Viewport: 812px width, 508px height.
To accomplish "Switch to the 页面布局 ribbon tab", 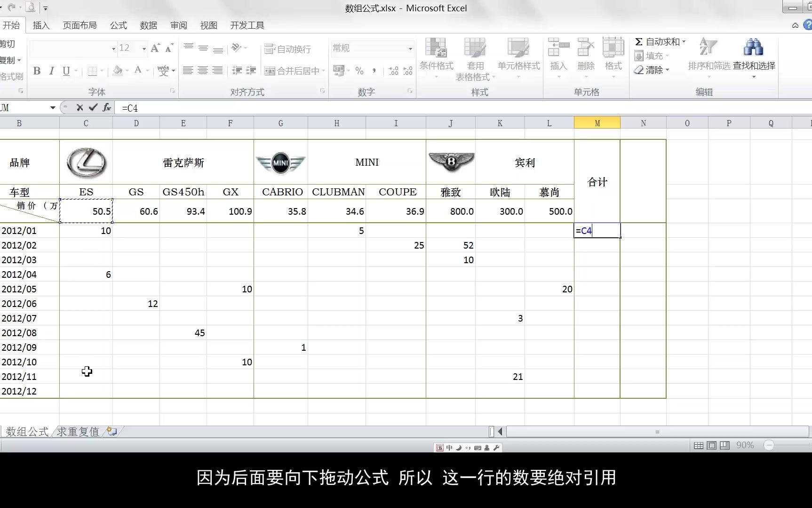I will pos(80,25).
